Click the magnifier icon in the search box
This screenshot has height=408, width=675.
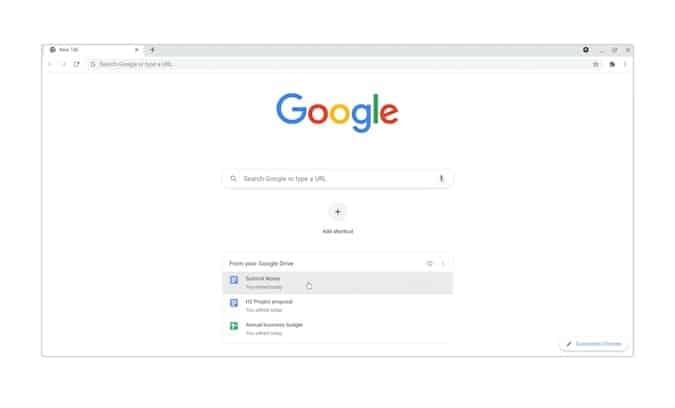(x=233, y=178)
